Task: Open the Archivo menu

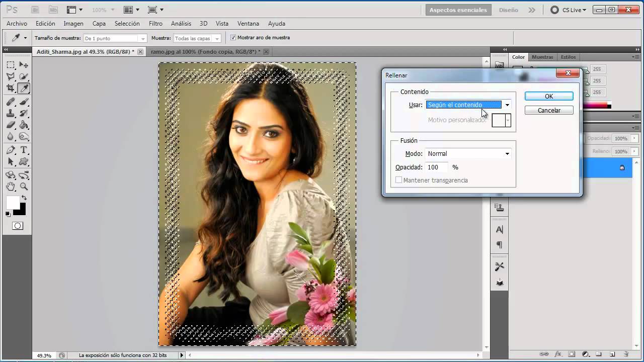Action: pos(17,24)
